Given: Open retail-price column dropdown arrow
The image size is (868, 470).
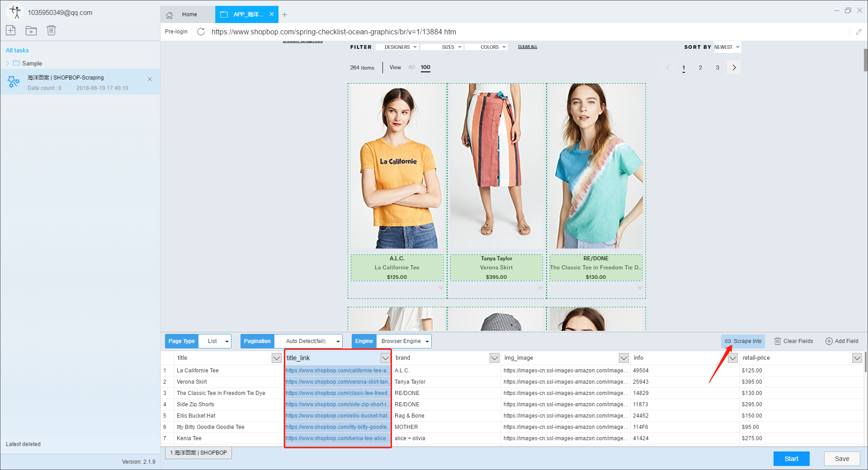Looking at the screenshot, I should [x=857, y=358].
